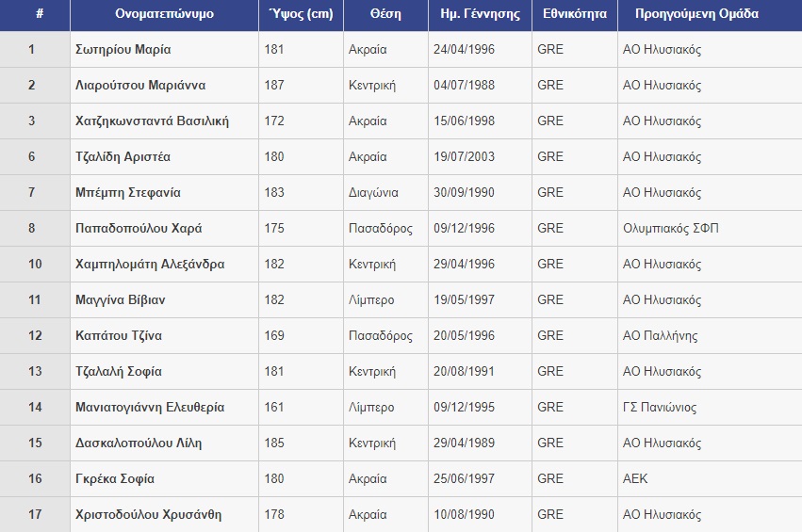Click the Ύψος (cm) column header
Screen dimensions: 802x532
point(301,14)
